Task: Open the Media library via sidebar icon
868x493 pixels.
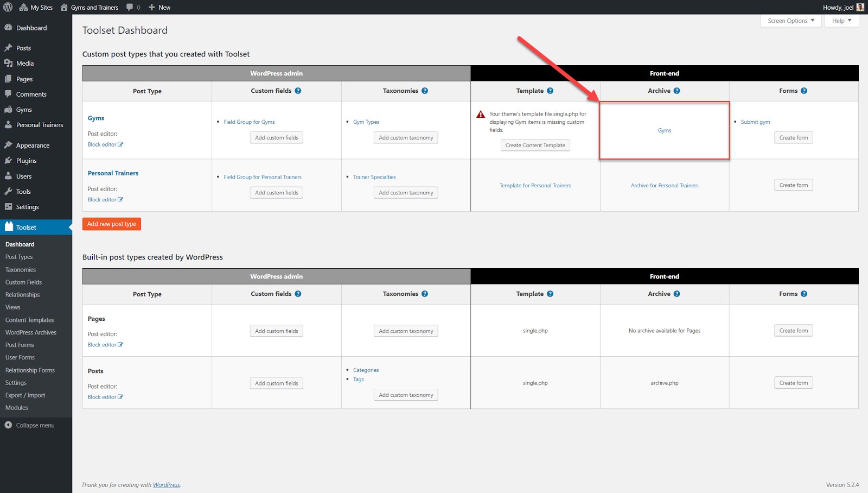Action: pos(9,63)
